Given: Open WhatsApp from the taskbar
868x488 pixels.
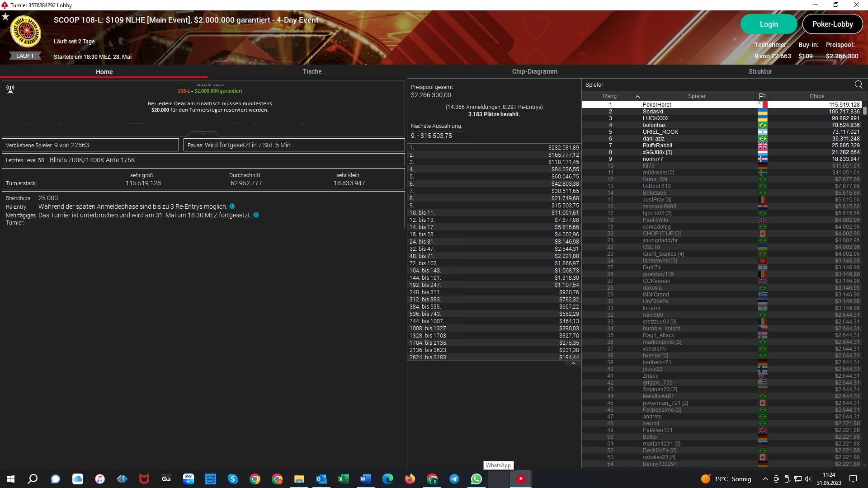Looking at the screenshot, I should pos(476,479).
